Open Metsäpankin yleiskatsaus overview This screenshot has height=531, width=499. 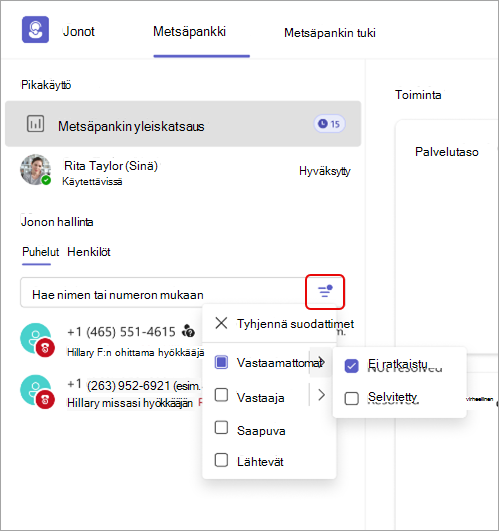click(183, 124)
